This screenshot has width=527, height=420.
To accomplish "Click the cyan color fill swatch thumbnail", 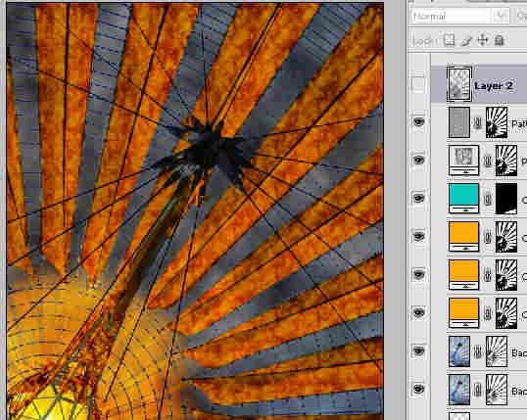I will tap(463, 198).
